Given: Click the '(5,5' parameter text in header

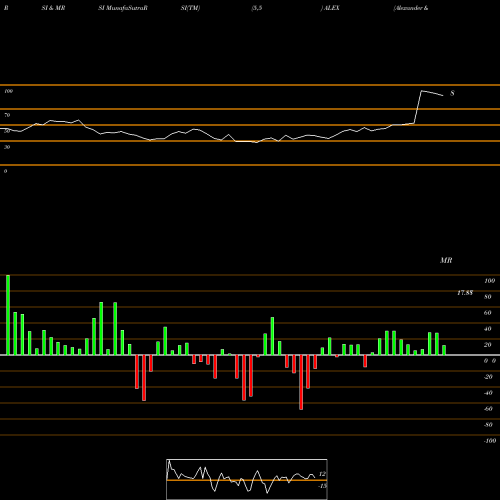Looking at the screenshot, I should tap(257, 8).
